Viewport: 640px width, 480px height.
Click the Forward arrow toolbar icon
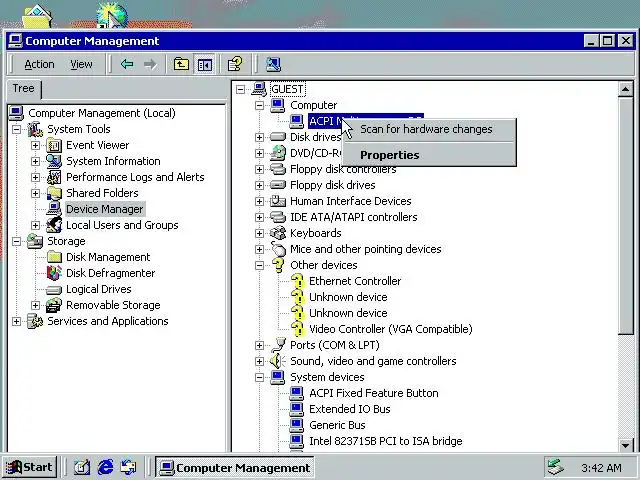(150, 64)
